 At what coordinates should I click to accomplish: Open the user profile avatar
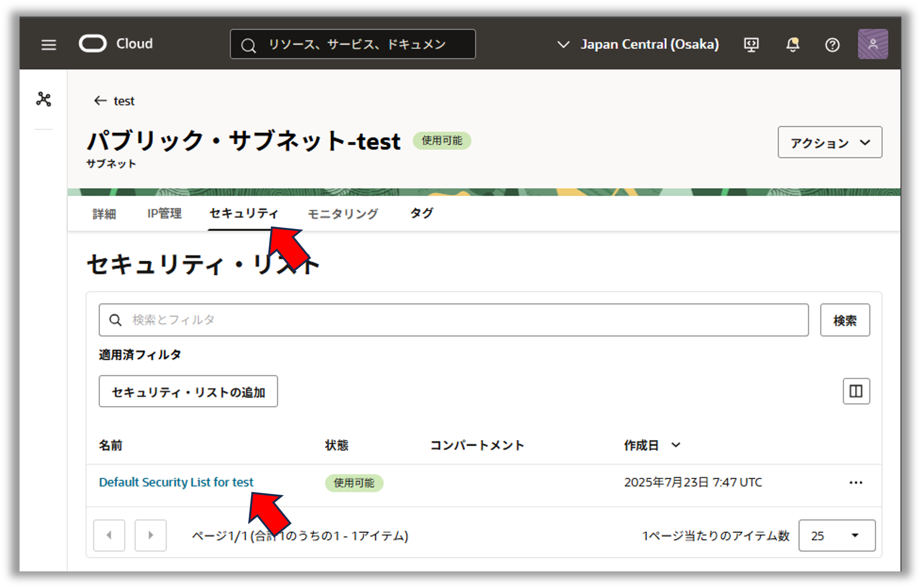(x=872, y=44)
